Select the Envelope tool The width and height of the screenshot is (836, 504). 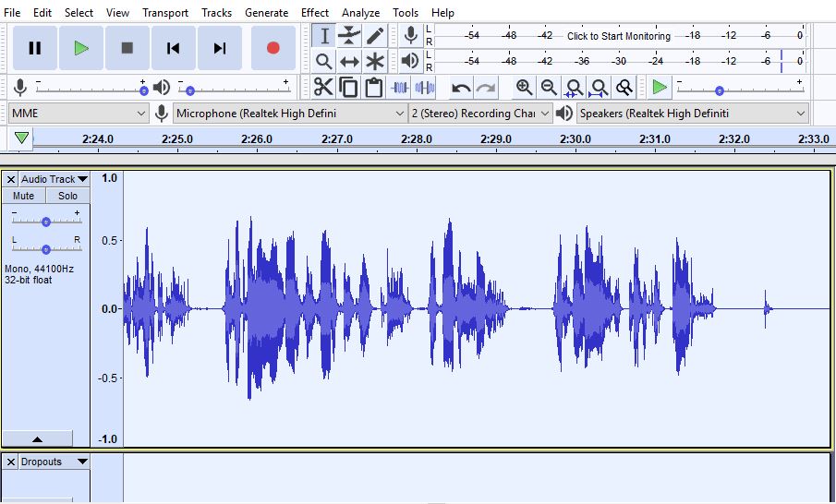(x=349, y=36)
